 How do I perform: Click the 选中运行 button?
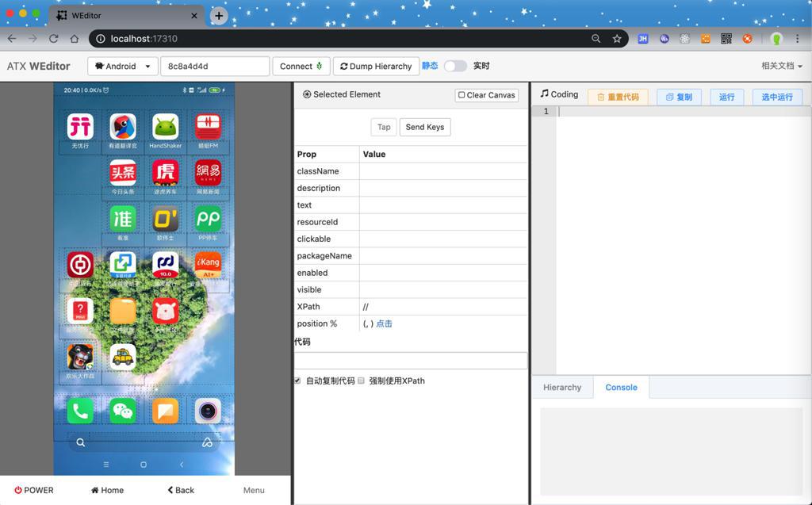[x=777, y=97]
